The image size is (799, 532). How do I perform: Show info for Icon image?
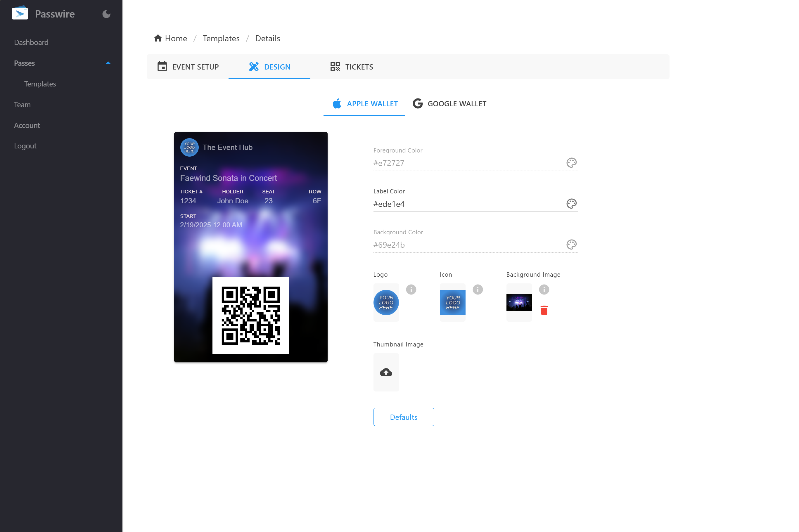(x=478, y=290)
